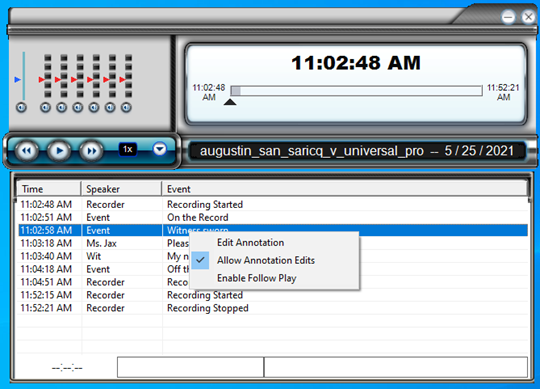Viewport: 540px width, 389px height.
Task: Sort by the Event column header
Action: tap(344, 189)
